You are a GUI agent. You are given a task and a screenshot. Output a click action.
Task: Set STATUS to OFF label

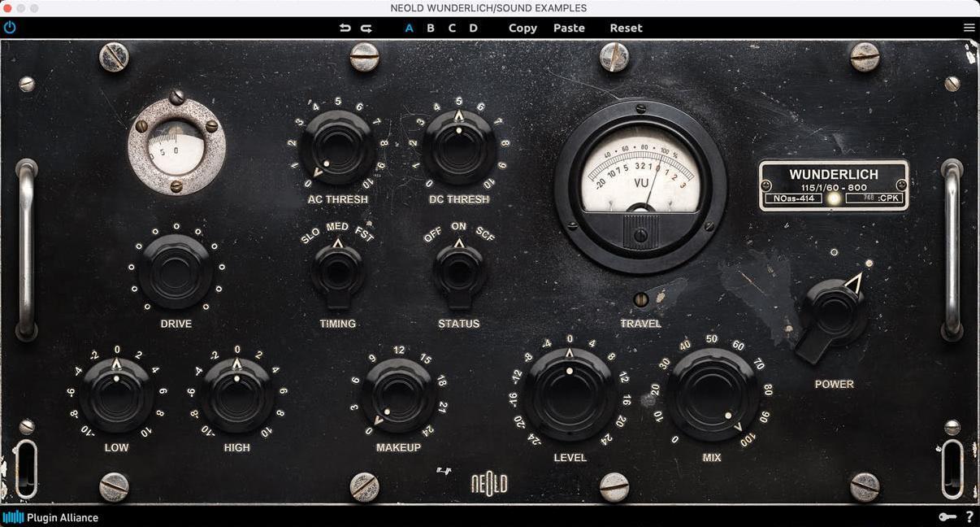432,235
